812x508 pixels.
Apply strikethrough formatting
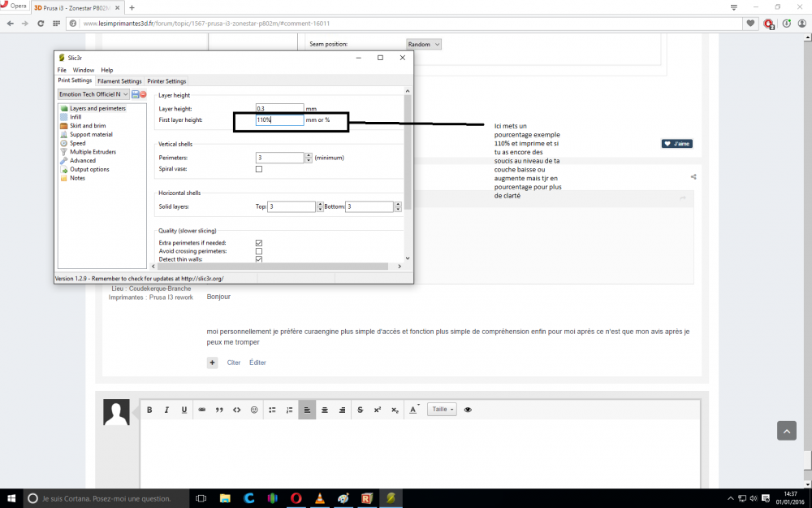(361, 410)
